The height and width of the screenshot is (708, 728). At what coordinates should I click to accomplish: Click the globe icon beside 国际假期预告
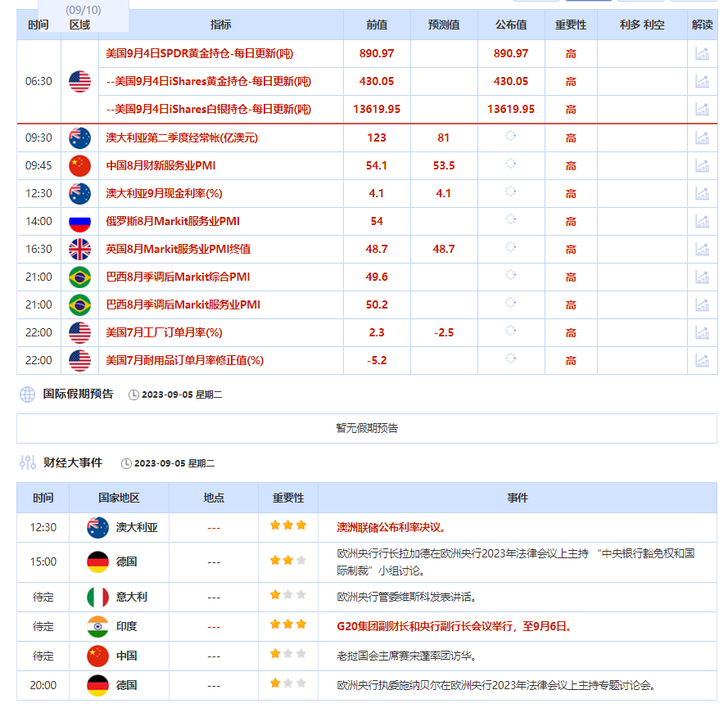[28, 395]
